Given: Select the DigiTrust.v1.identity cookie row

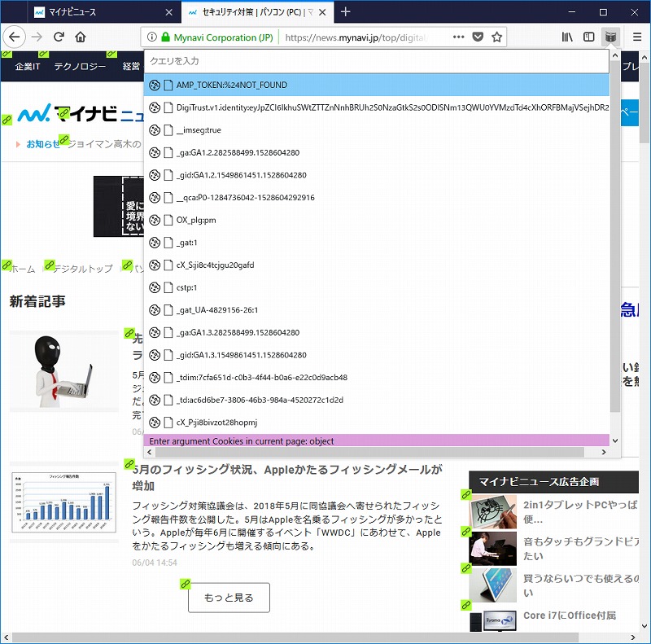Looking at the screenshot, I should point(376,107).
